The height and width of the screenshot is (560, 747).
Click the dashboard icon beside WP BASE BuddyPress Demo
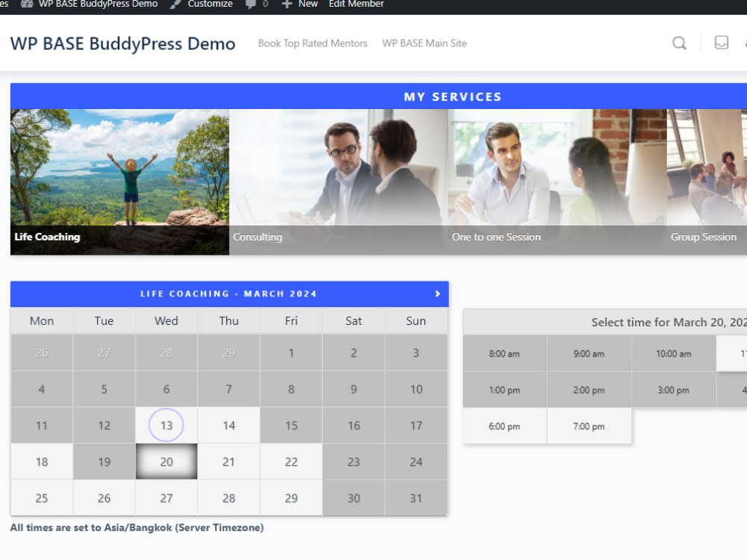pyautogui.click(x=27, y=4)
